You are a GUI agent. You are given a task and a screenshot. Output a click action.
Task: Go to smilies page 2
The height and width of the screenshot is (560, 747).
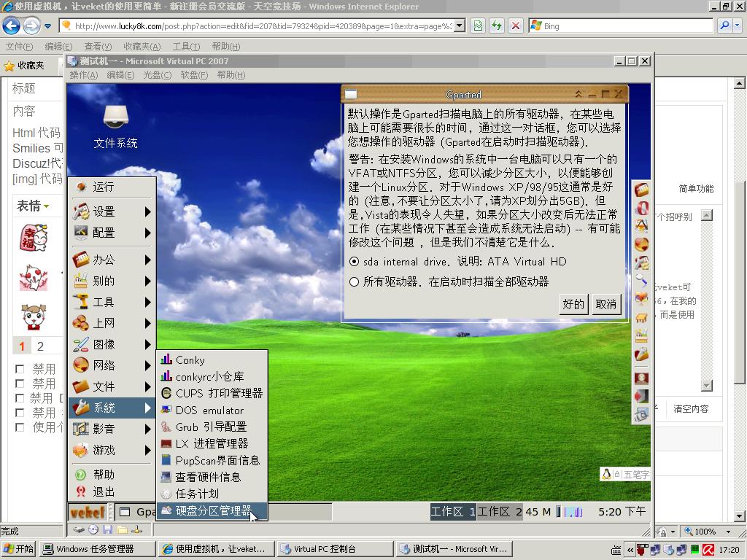coord(41,346)
